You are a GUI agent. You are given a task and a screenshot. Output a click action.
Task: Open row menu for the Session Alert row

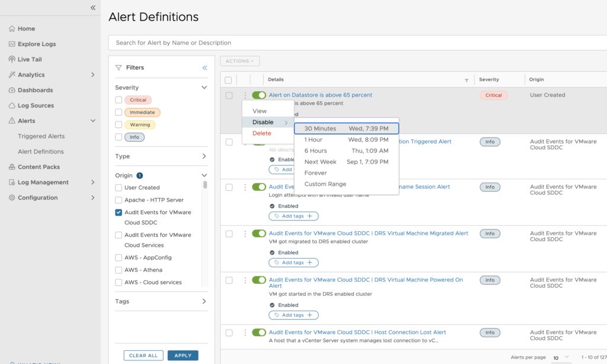pyautogui.click(x=245, y=187)
